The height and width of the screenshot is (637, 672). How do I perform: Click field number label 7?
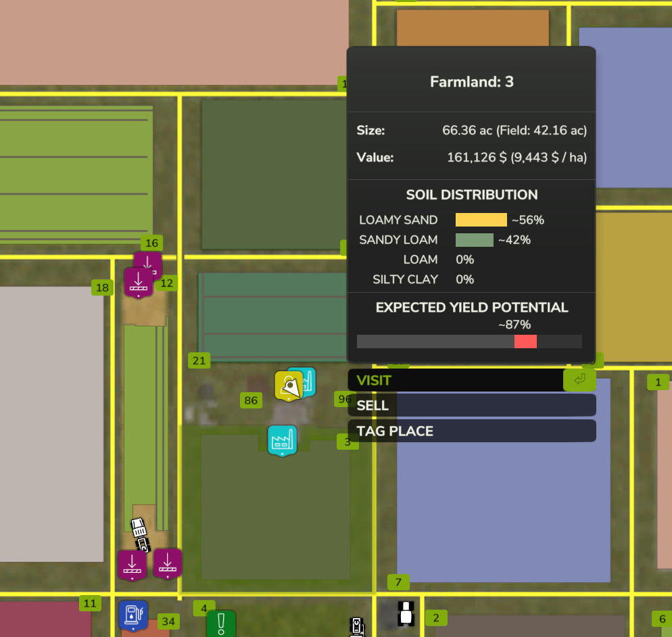pyautogui.click(x=398, y=582)
